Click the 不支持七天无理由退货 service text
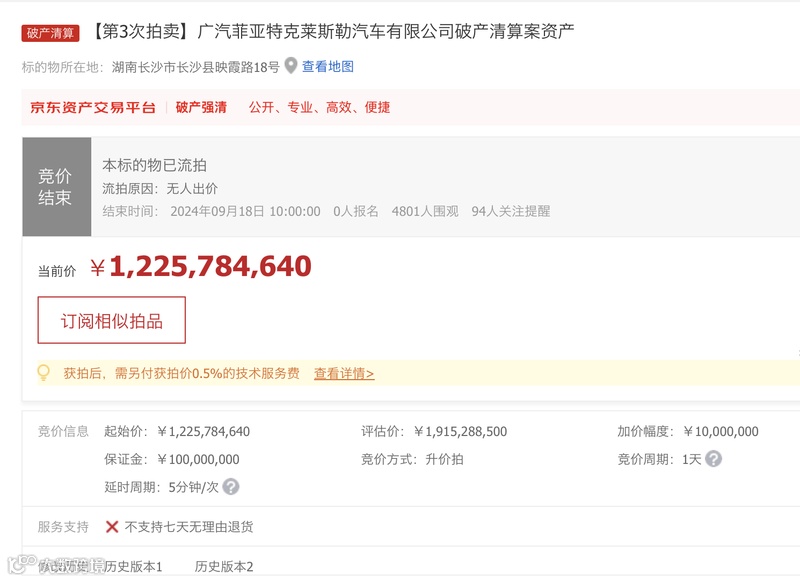This screenshot has width=800, height=581. coord(189,526)
